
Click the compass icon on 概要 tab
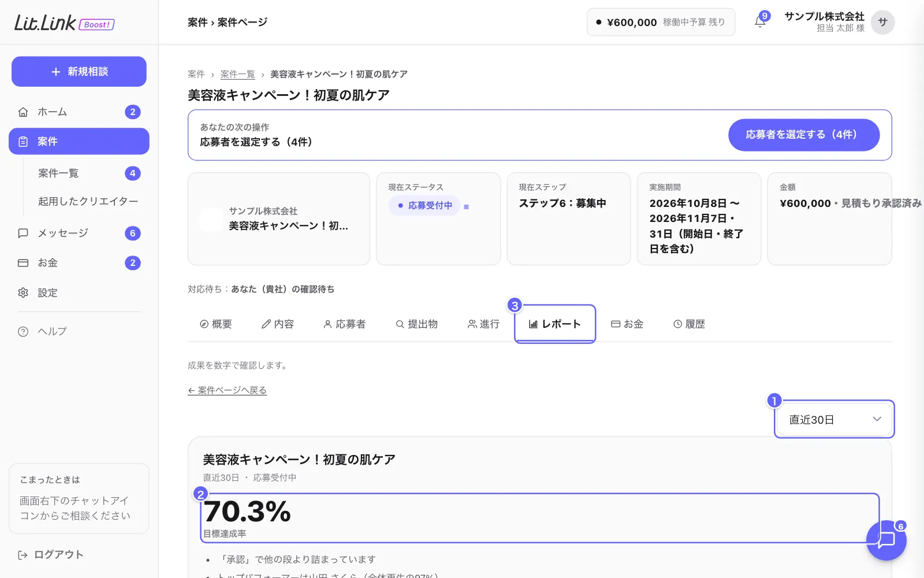(204, 324)
